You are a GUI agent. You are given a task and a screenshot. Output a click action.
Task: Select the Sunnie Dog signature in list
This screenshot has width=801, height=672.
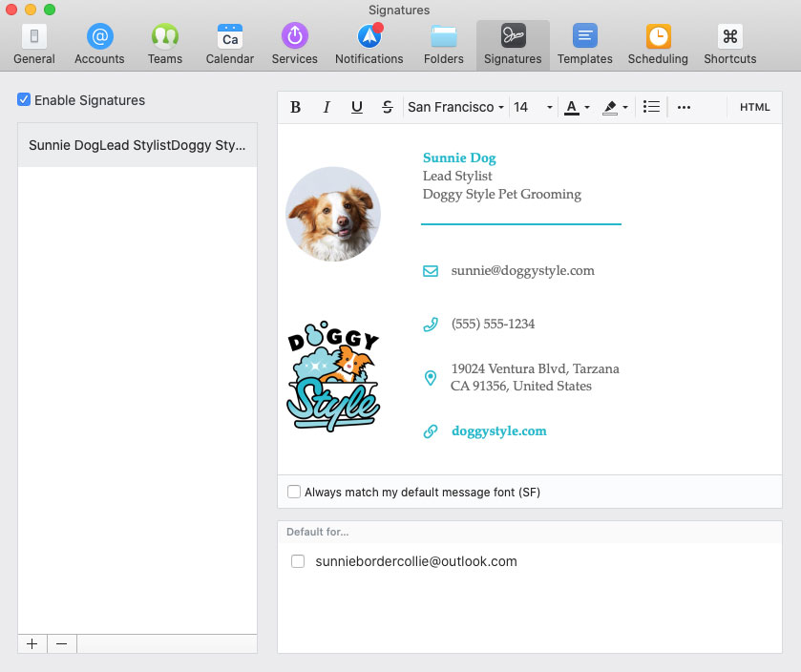click(137, 146)
